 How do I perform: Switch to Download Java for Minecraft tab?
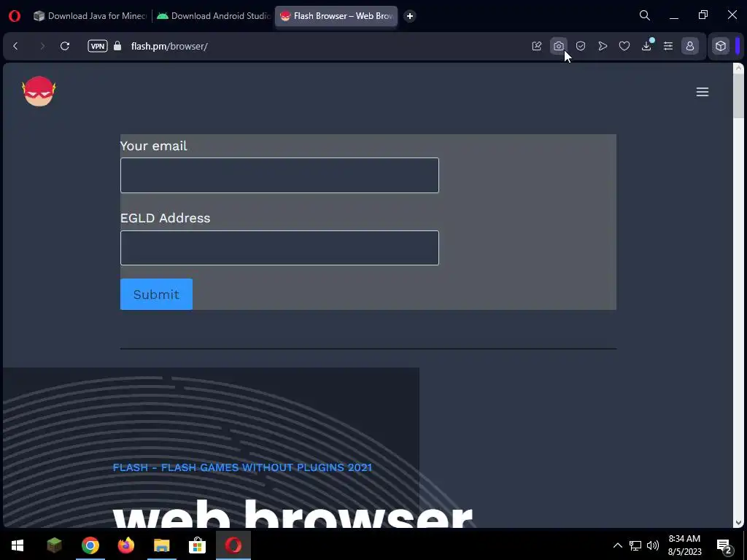pos(90,16)
